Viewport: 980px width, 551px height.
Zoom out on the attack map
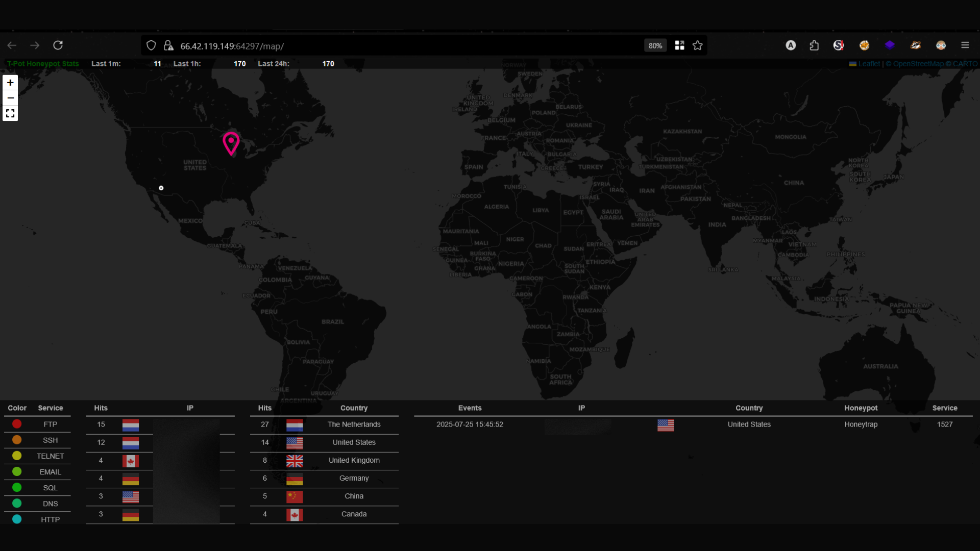point(10,98)
